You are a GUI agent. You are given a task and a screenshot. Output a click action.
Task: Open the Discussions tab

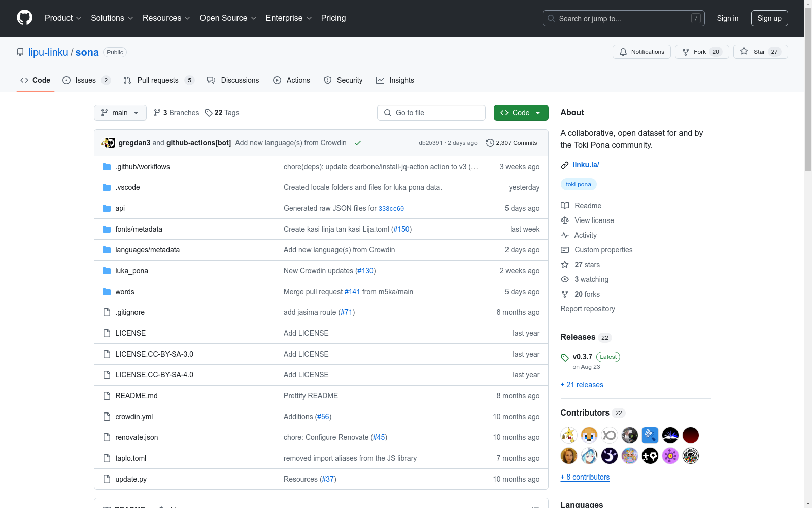click(233, 80)
